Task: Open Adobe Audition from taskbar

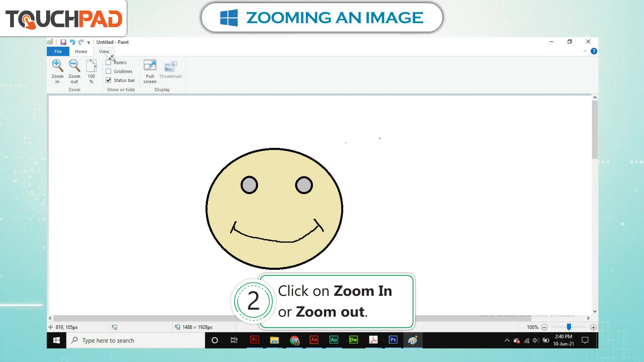Action: click(334, 340)
